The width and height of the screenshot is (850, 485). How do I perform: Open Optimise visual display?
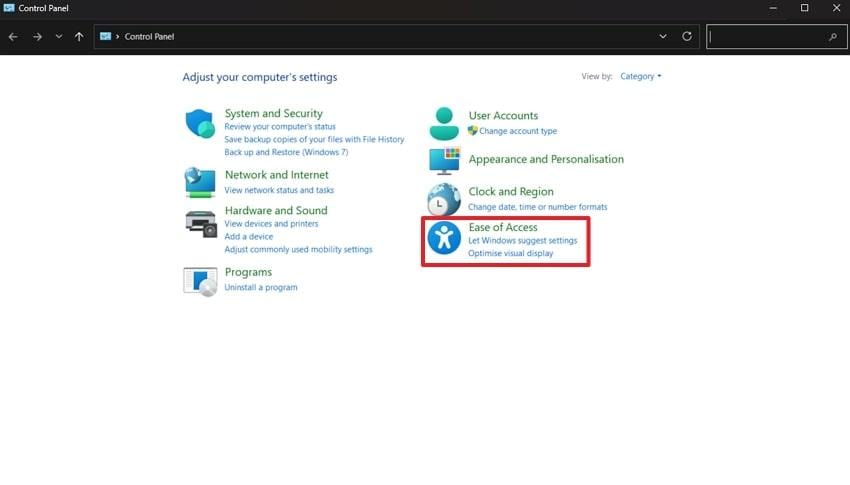(x=511, y=254)
